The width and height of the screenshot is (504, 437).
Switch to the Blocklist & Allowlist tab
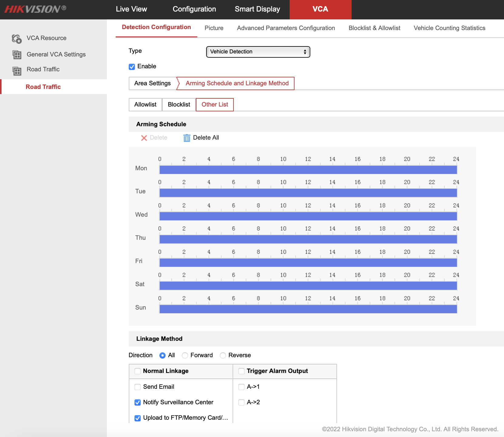[x=374, y=28]
